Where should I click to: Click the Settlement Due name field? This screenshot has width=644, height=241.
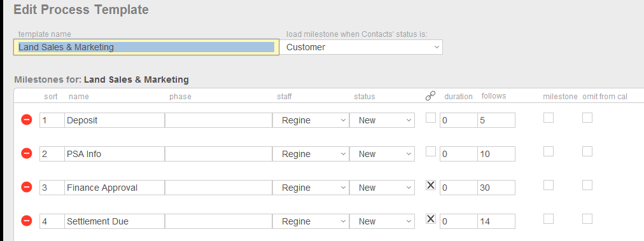[115, 221]
